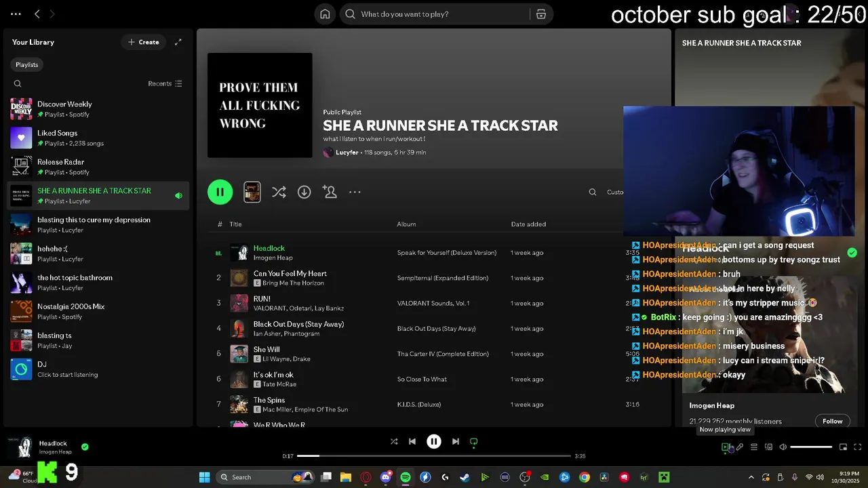This screenshot has width=868, height=488.
Task: Open Steam from taskbar
Action: pyautogui.click(x=465, y=477)
